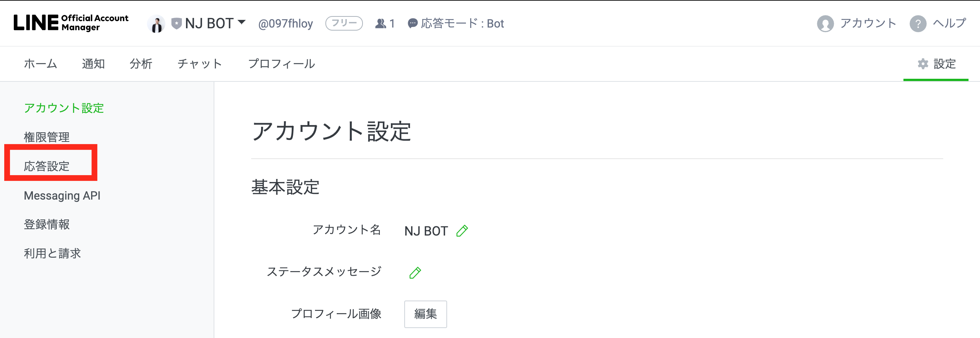Click the フリー plan badge
The width and height of the screenshot is (980, 338).
point(344,23)
